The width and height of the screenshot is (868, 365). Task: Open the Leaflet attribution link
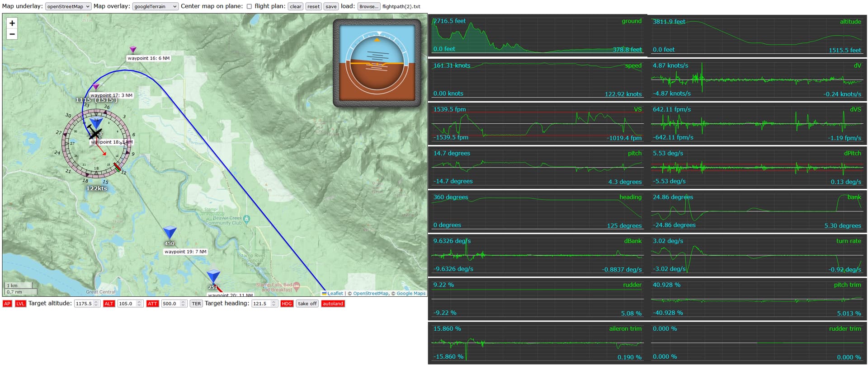click(335, 294)
